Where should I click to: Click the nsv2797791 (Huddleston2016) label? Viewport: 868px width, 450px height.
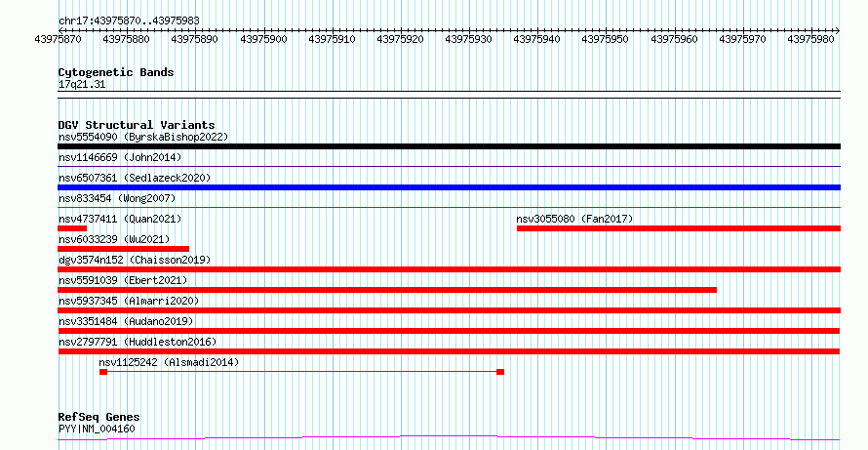point(138,342)
